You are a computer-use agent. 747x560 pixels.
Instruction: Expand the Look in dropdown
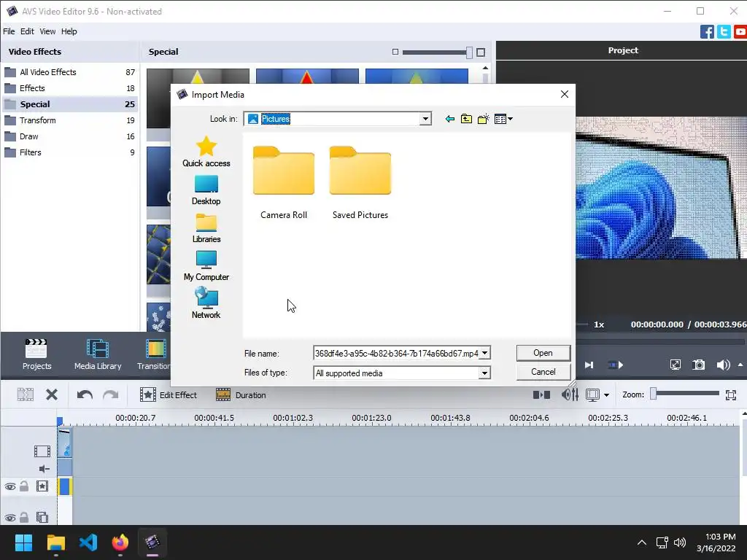[425, 119]
